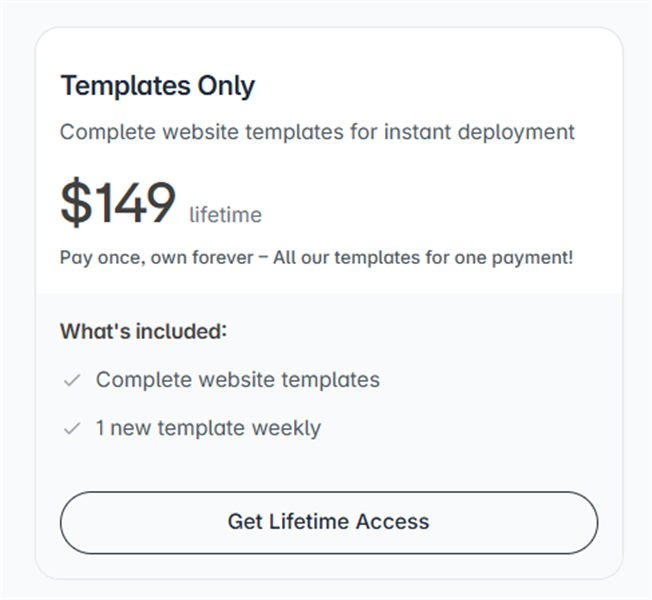652x600 pixels.
Task: Click checkmark icon beside 1 new template weekly
Action: pyautogui.click(x=72, y=428)
